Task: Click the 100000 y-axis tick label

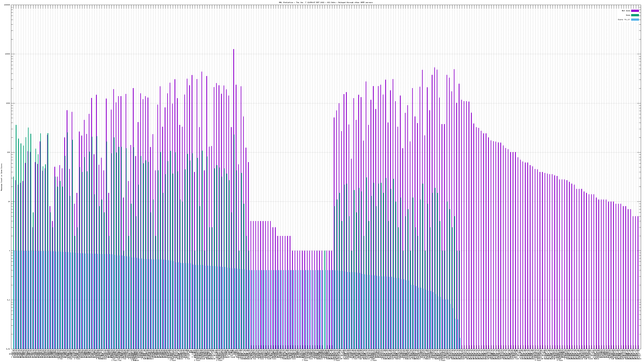Action: tap(7, 5)
